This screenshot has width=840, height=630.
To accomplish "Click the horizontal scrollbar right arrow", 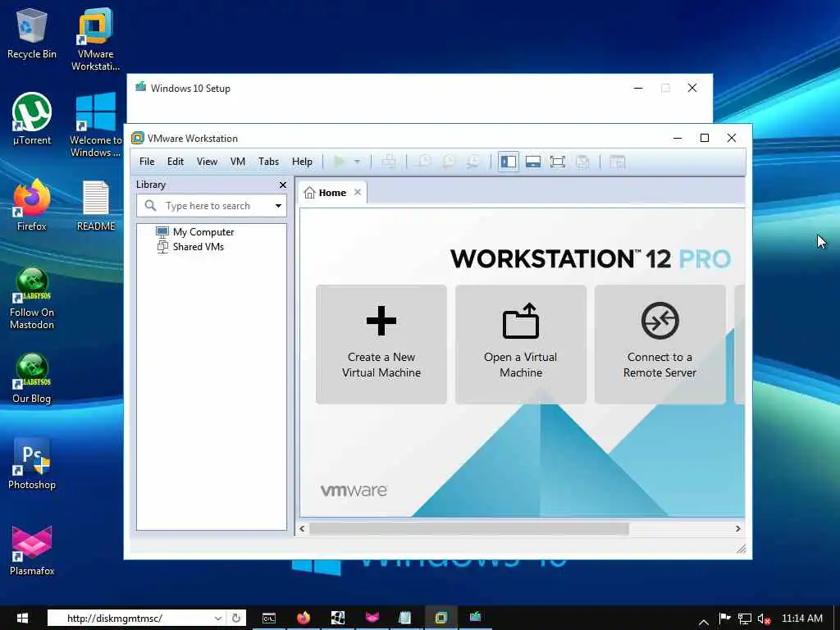I will [x=737, y=529].
